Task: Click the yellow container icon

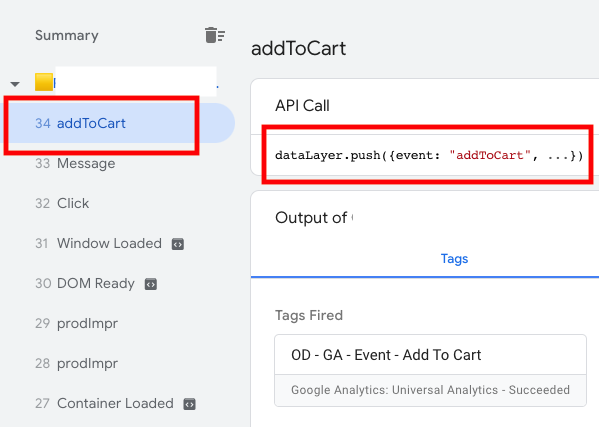Action: (44, 82)
